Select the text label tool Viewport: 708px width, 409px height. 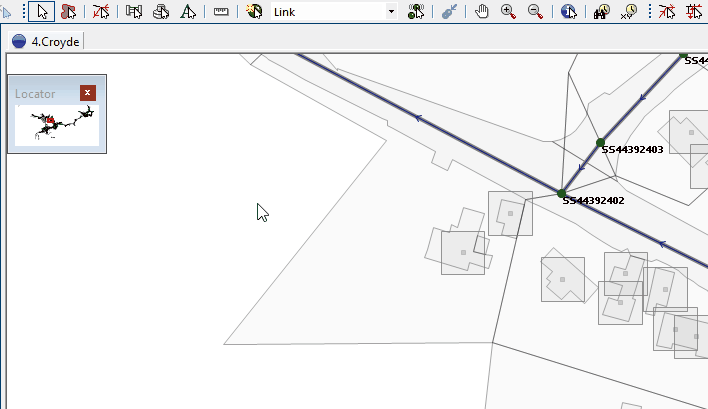(187, 12)
